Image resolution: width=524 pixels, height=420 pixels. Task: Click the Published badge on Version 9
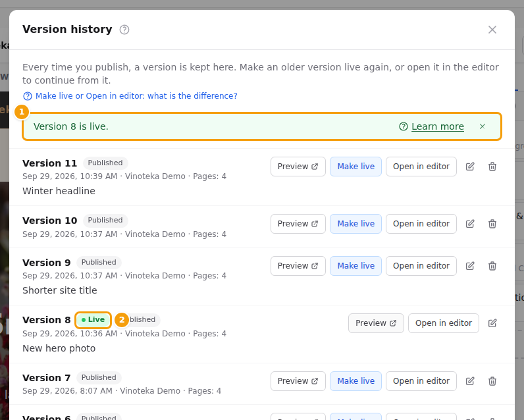pos(99,263)
